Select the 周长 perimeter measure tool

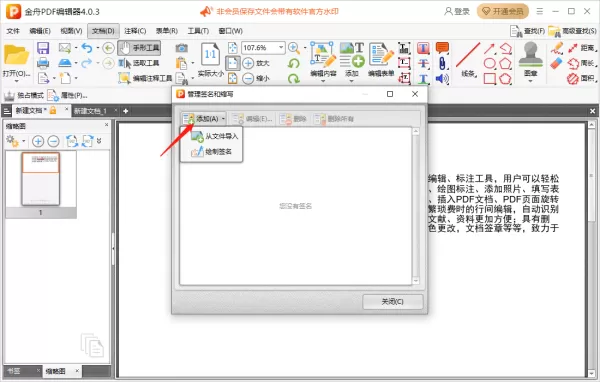coord(582,63)
